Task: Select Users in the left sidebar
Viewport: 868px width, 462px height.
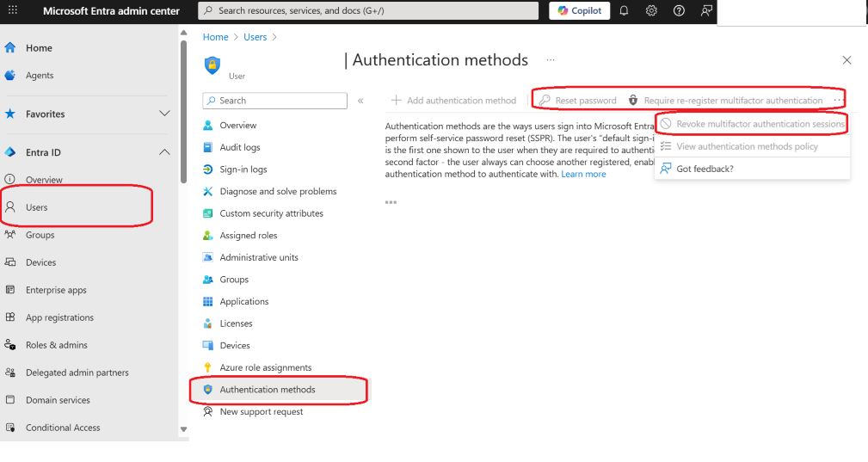Action: pos(36,207)
